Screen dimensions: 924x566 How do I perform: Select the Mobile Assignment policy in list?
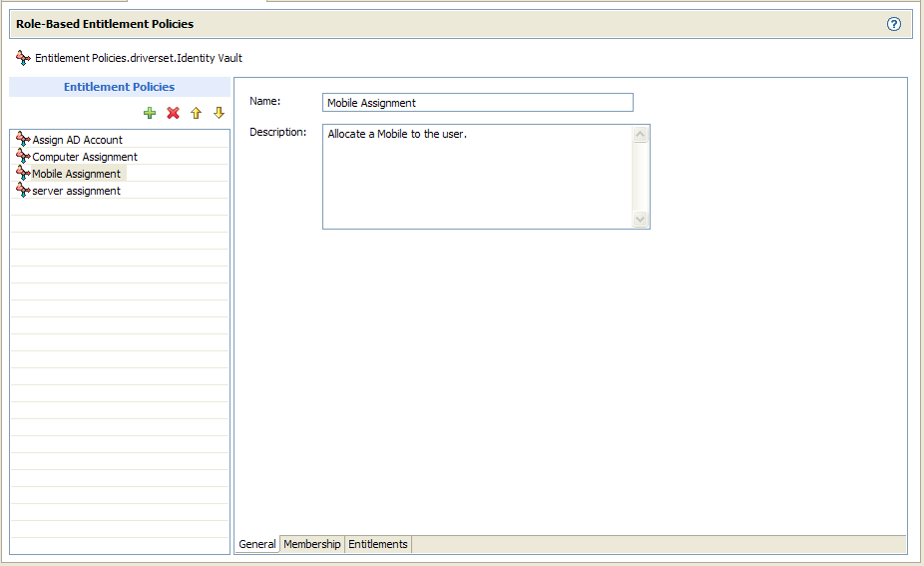[77, 174]
